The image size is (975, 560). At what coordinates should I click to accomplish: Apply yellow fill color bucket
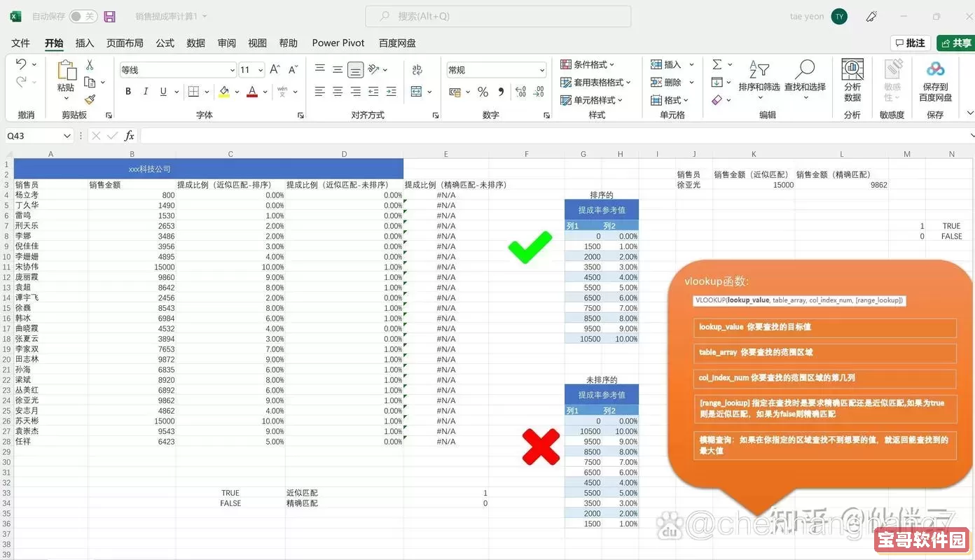click(x=224, y=92)
